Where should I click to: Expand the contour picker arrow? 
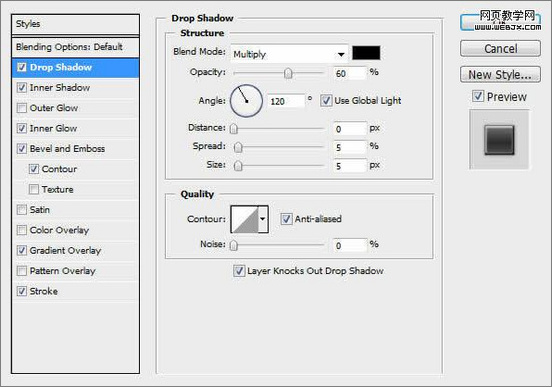tap(263, 219)
